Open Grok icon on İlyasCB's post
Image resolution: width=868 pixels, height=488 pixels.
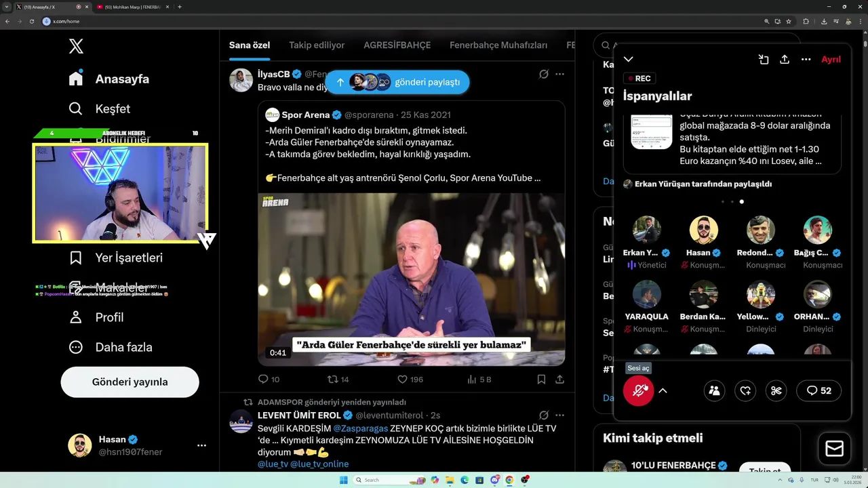click(x=543, y=74)
